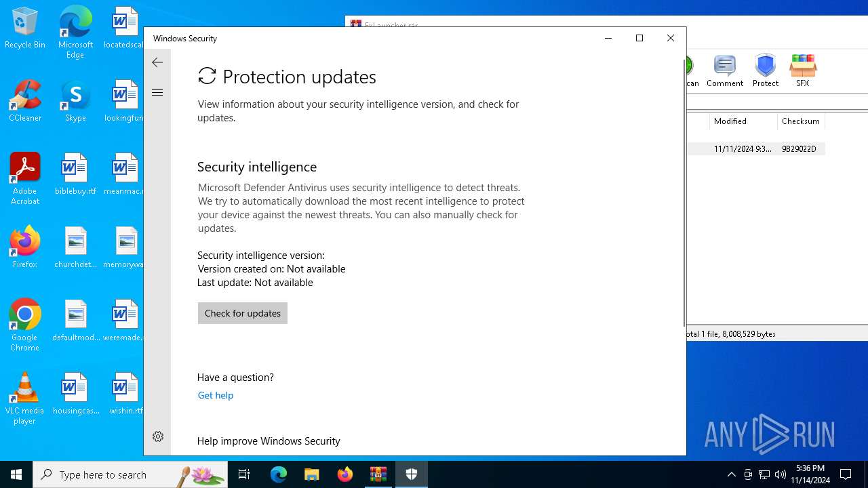Click the SFX icon in WinRAR toolbar
This screenshot has height=488, width=868.
tap(803, 71)
